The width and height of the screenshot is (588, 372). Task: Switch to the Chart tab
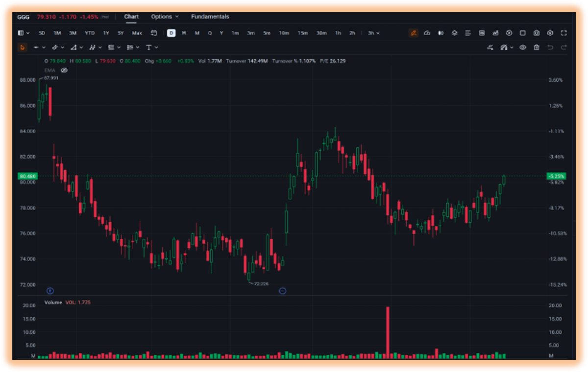point(131,17)
